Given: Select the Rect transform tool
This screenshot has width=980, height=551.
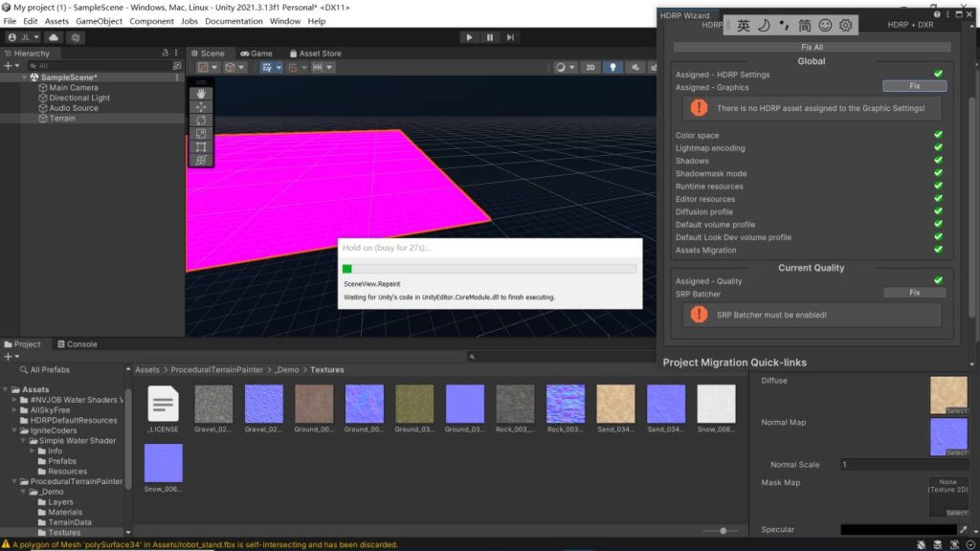Looking at the screenshot, I should coord(201,146).
